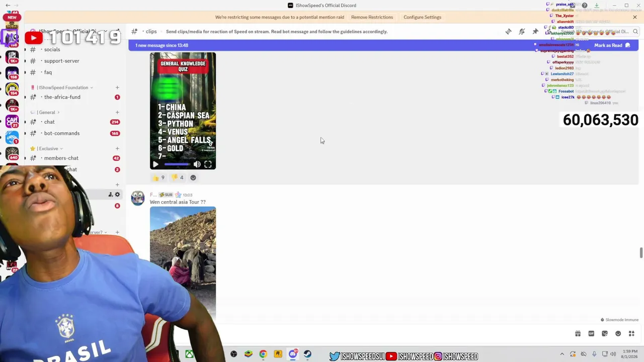
Task: Seek on the quiz video progress bar
Action: tap(177, 164)
